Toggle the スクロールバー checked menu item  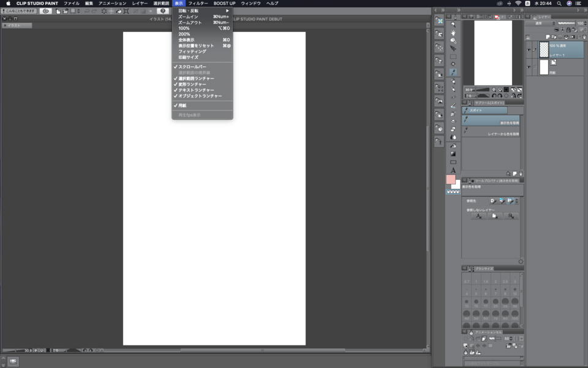(192, 67)
